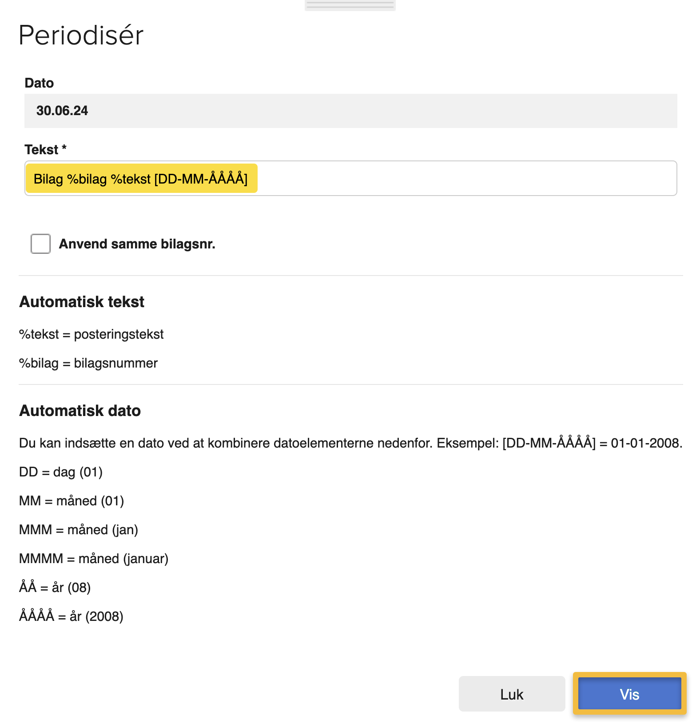This screenshot has height=728, width=700.
Task: Click the ÅÅ = år (08) entry
Action: tap(55, 587)
